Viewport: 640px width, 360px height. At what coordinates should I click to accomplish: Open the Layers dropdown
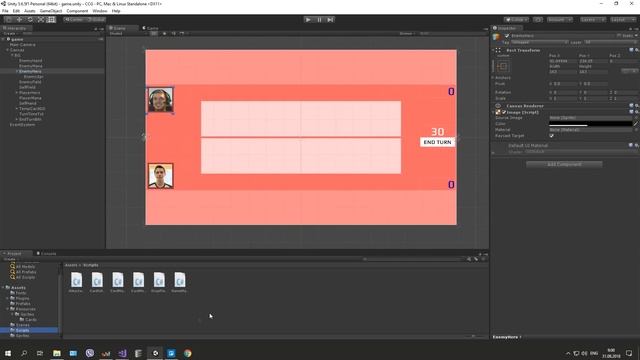point(593,20)
